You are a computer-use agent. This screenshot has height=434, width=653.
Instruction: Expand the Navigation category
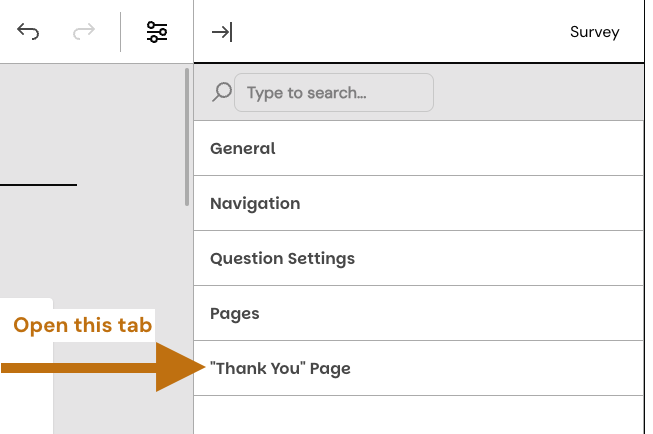click(418, 203)
